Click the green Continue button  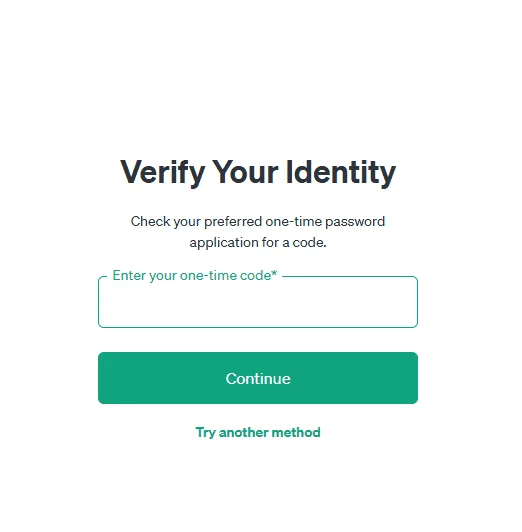point(258,378)
